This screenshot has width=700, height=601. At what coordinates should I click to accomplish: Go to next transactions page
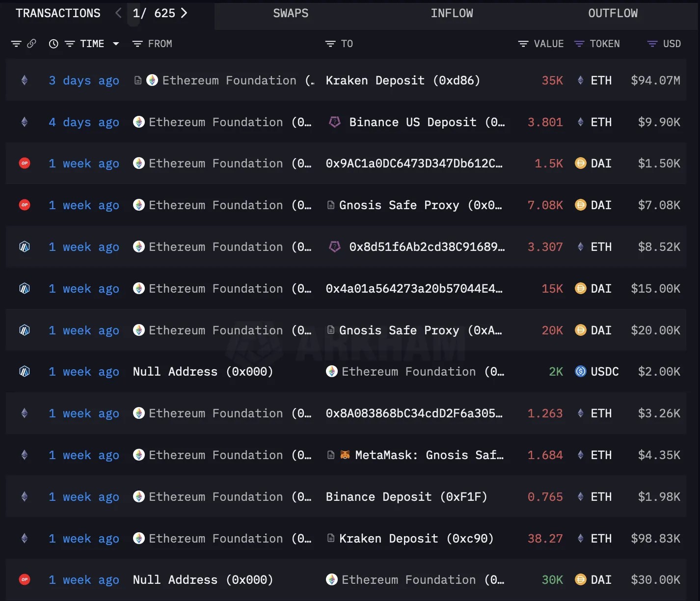click(184, 13)
